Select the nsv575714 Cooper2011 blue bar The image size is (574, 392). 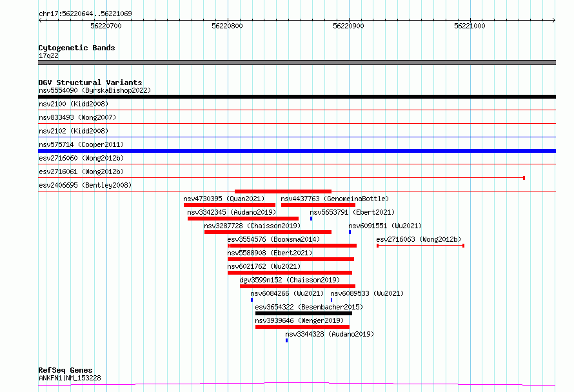[x=297, y=151]
